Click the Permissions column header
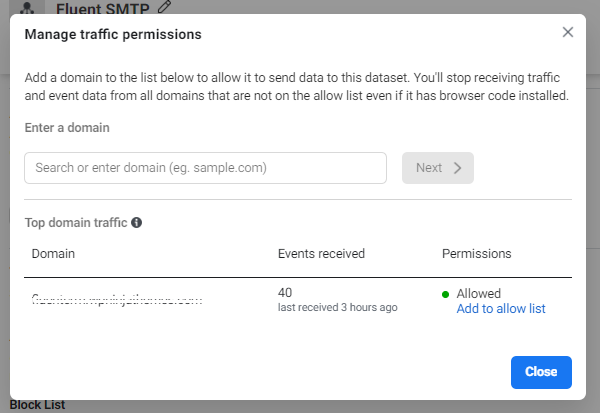Image resolution: width=600 pixels, height=413 pixels. [476, 254]
